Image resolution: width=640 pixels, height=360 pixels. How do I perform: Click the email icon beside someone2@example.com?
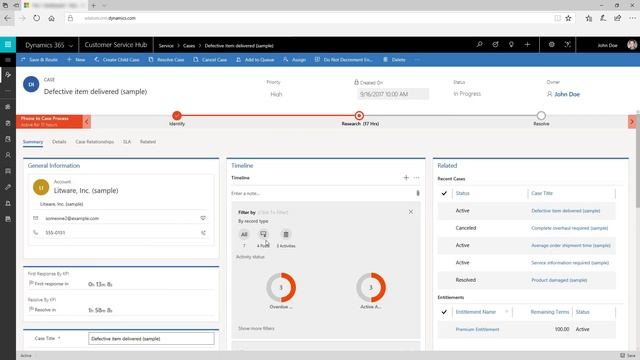pyautogui.click(x=203, y=218)
